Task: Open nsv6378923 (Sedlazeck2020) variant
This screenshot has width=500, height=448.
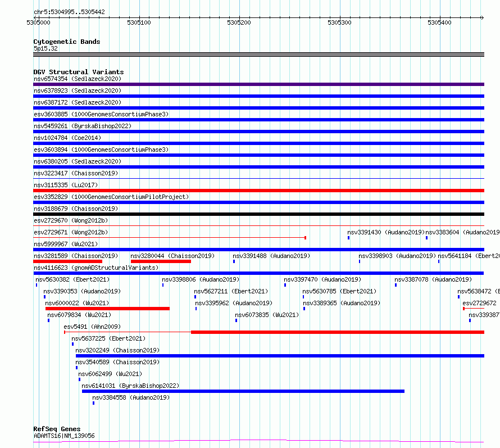Action: [78, 90]
